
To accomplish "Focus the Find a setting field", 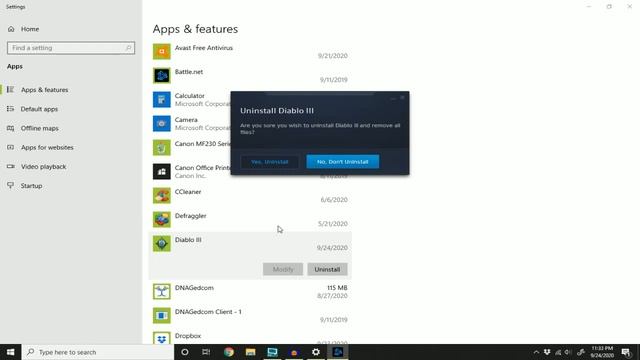I will [x=71, y=48].
